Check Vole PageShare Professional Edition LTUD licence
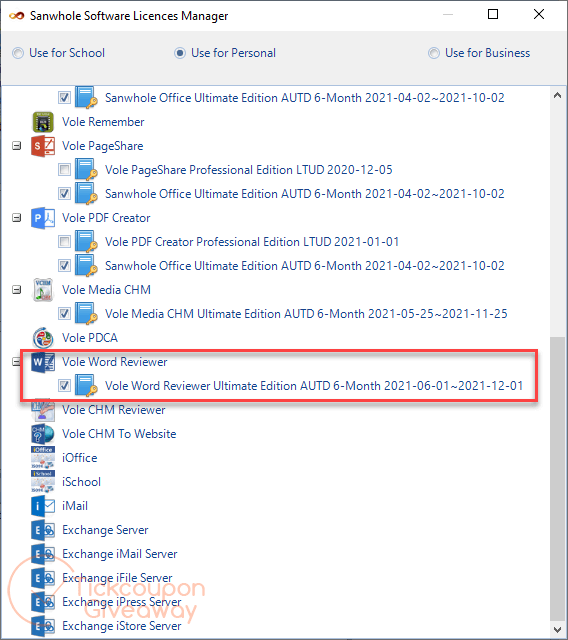This screenshot has width=568, height=640. (64, 170)
